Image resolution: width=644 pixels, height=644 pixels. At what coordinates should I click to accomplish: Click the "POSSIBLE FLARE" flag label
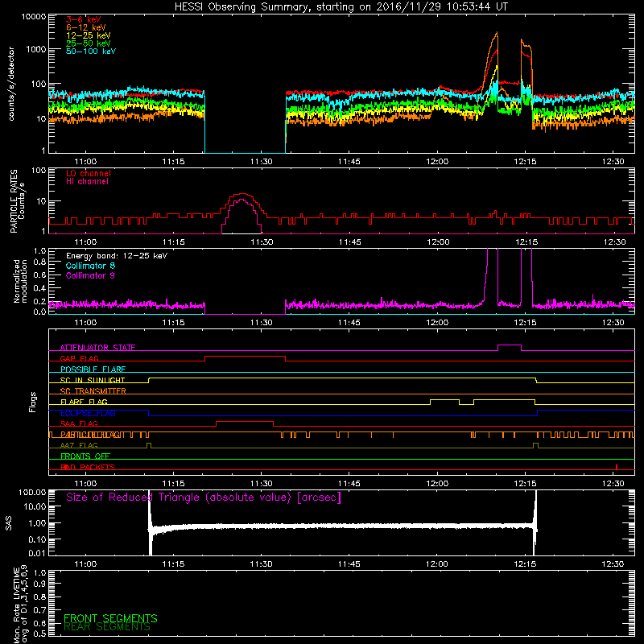coord(93,369)
